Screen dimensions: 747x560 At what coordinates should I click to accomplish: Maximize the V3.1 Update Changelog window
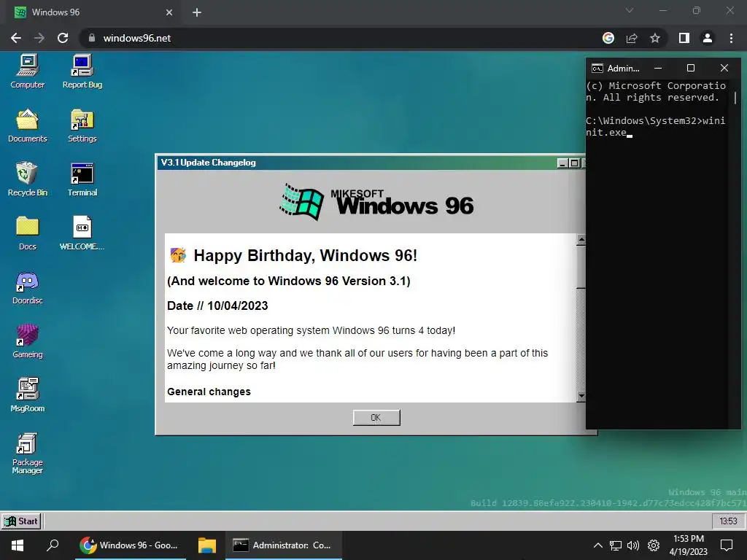[574, 163]
